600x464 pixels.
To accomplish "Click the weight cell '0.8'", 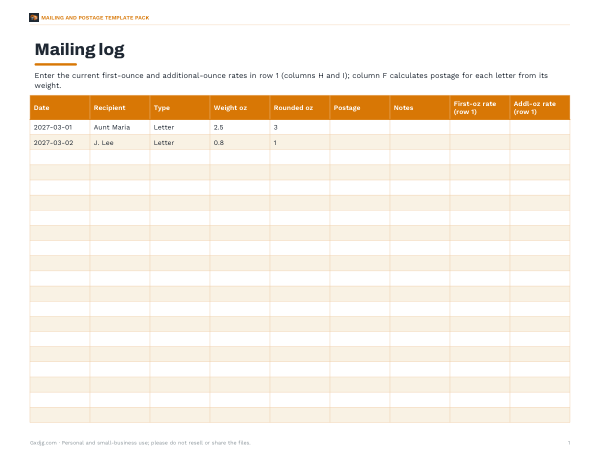I will [x=240, y=142].
